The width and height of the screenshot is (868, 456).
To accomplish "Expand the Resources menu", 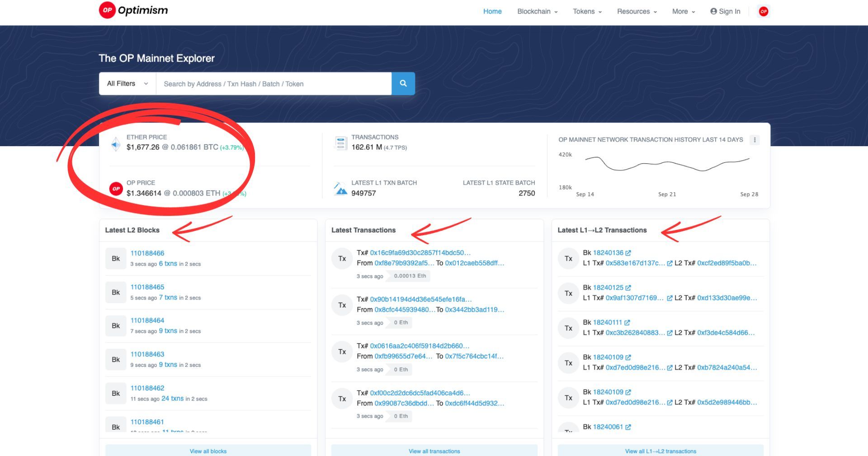I will (x=637, y=11).
